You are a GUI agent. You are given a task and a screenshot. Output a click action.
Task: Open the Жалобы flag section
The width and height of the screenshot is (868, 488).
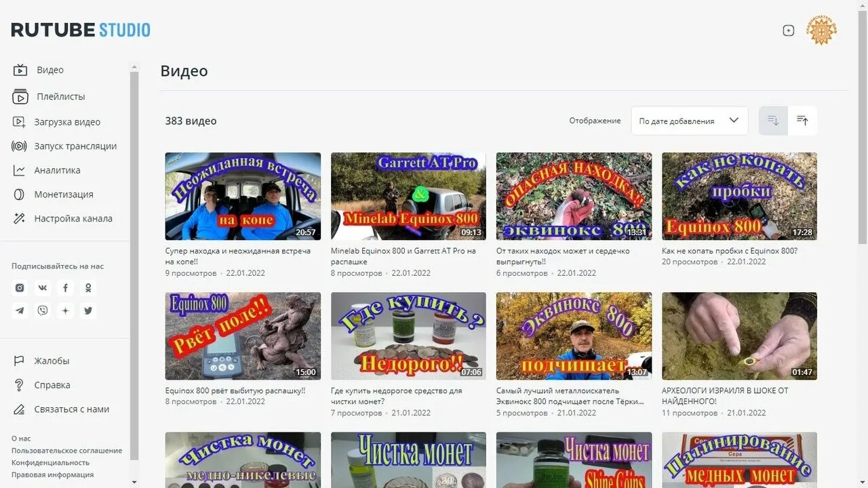click(42, 361)
